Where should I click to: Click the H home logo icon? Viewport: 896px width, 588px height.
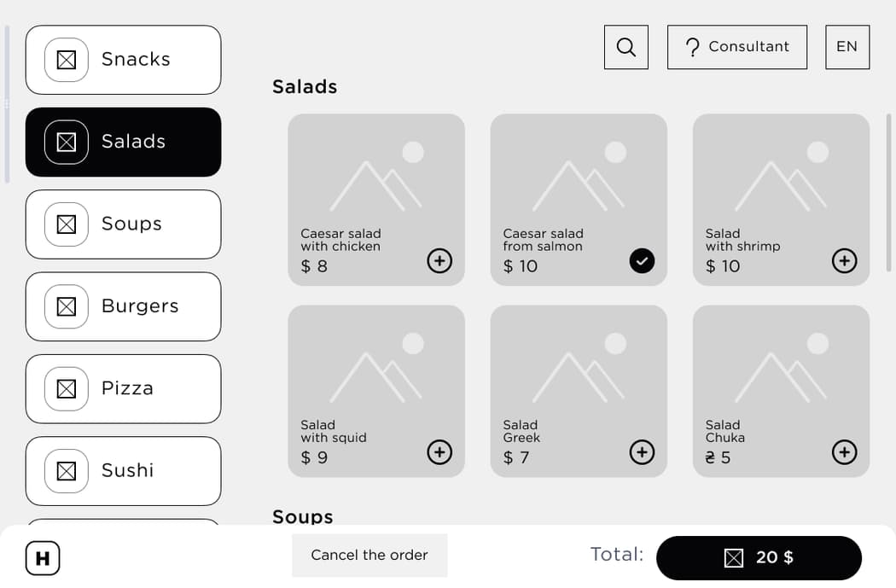point(43,558)
